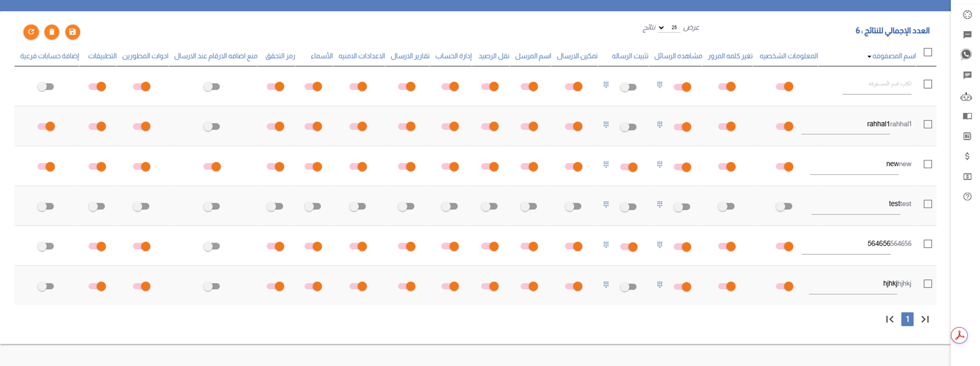980x366 pixels.
Task: Sort by اسم المصفوفه column arrow
Action: tap(869, 56)
